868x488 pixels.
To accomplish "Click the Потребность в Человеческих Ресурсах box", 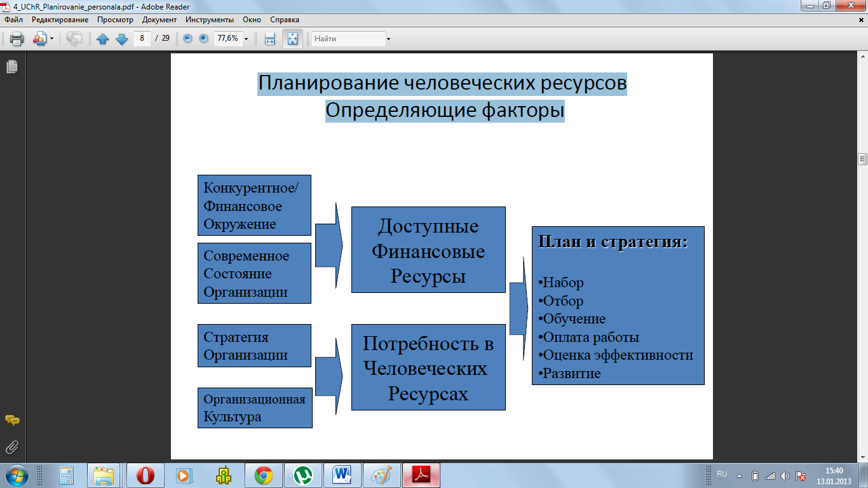I will tap(428, 367).
